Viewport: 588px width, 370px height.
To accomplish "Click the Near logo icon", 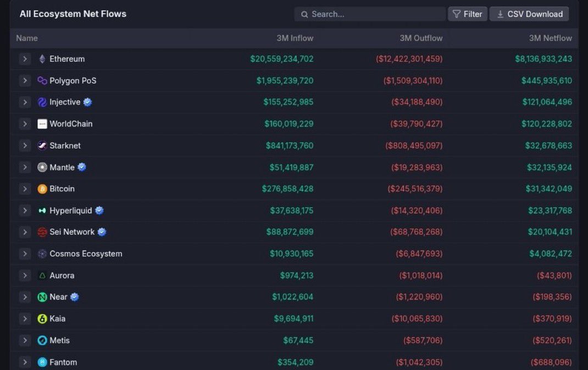I will tap(42, 297).
